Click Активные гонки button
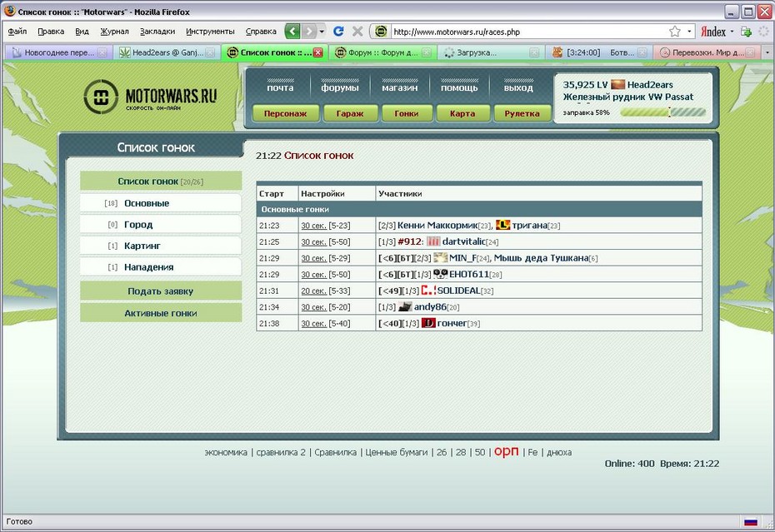 click(161, 313)
